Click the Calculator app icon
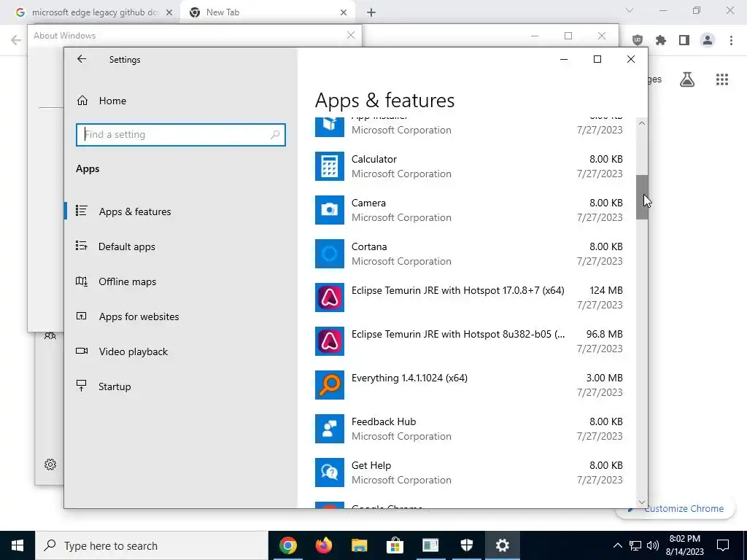 pos(329,166)
